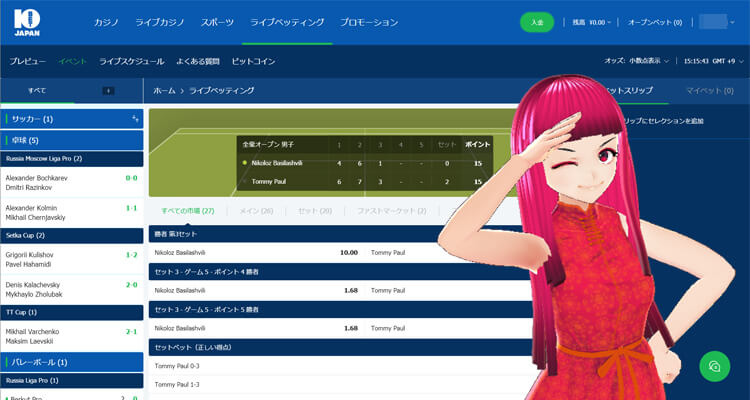The width and height of the screenshot is (750, 400).
Task: Click the 全米オープン 男子 scoreboard title
Action: (x=267, y=144)
